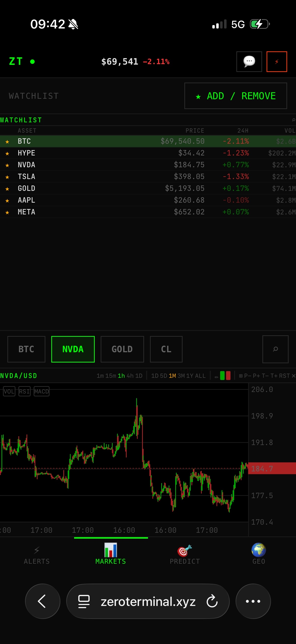Open the chat bubble icon
The height and width of the screenshot is (644, 296).
[x=249, y=61]
